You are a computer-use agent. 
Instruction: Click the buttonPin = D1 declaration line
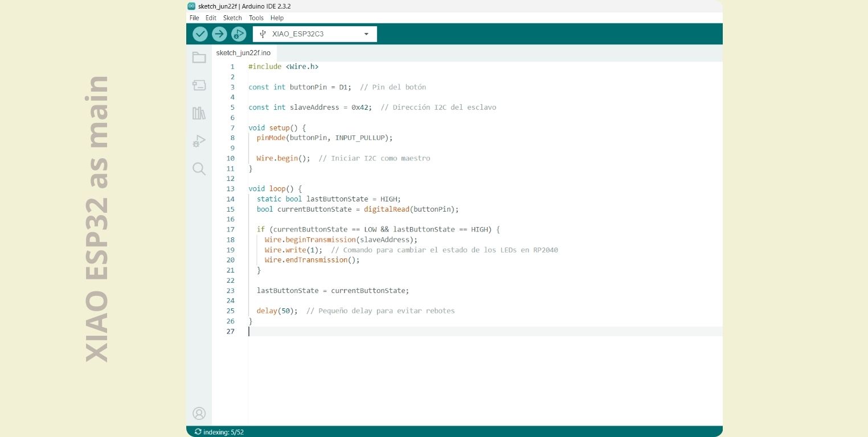[337, 87]
